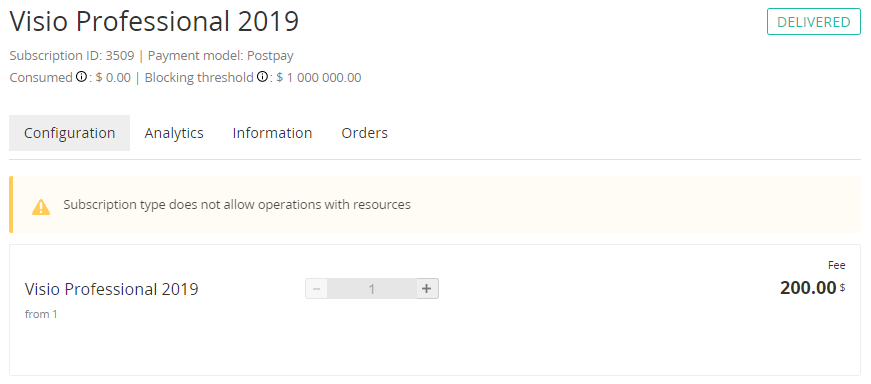Click the DELIVERED status badge
The width and height of the screenshot is (871, 384).
point(814,22)
